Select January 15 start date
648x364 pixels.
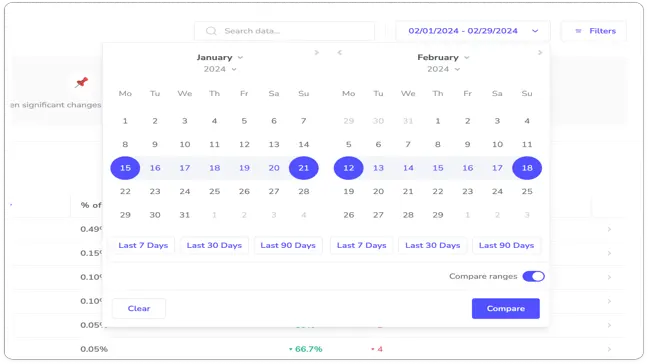click(x=125, y=168)
